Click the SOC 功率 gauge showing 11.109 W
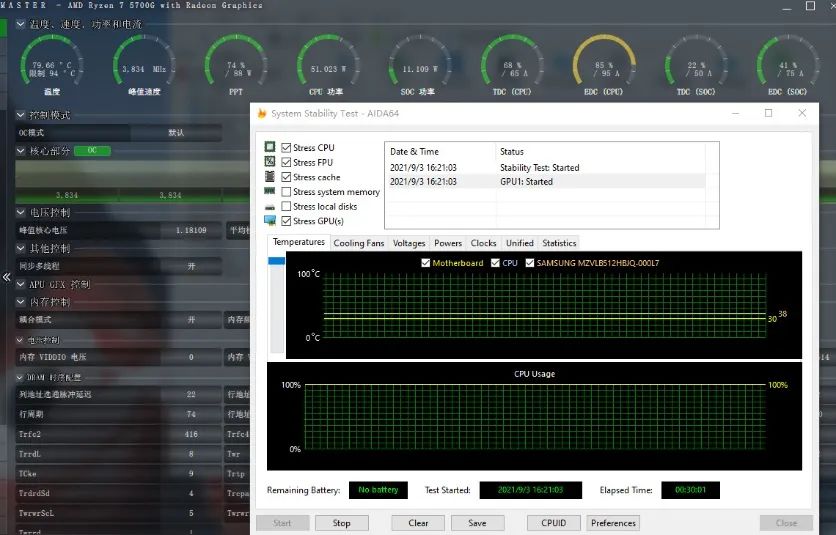Screen dimensions: 836x535 [x=420, y=65]
